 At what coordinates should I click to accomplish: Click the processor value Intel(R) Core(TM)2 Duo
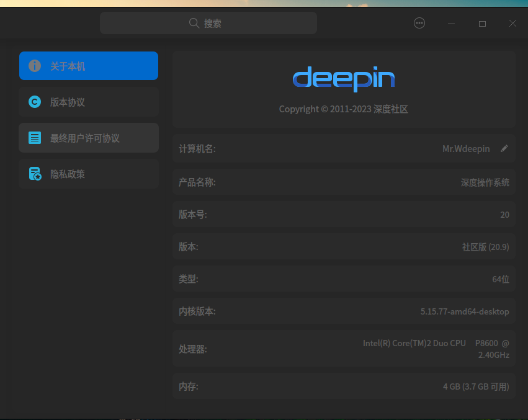click(436, 349)
